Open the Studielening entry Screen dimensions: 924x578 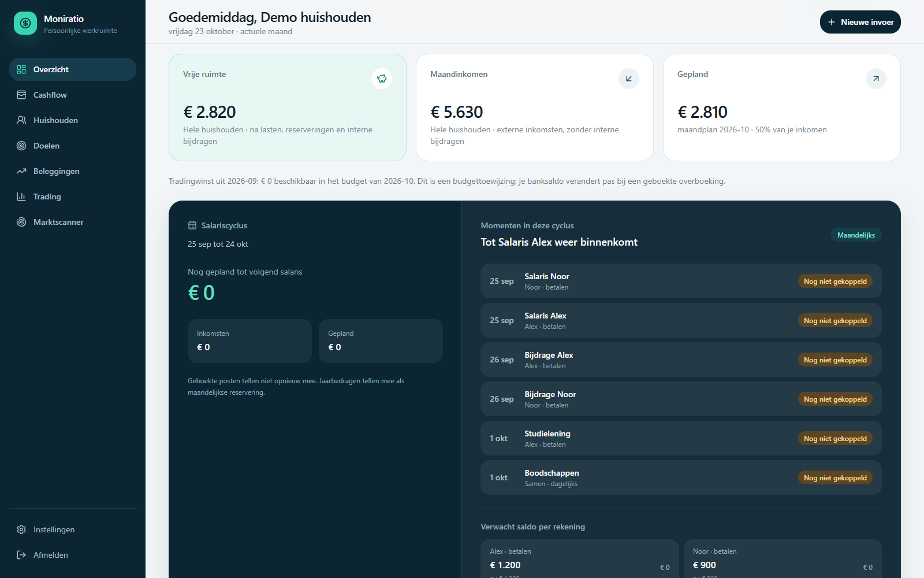[x=681, y=438]
